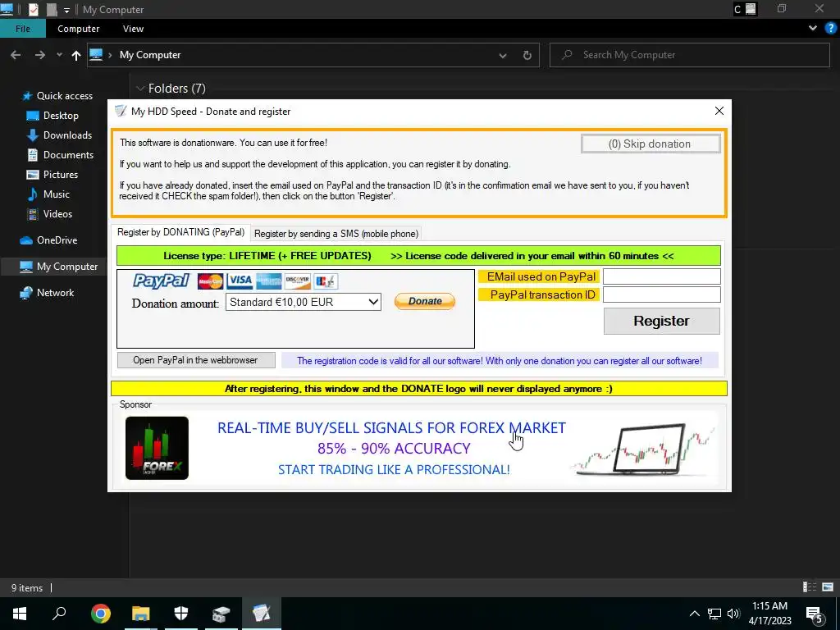
Task: Click the PayPal logo in the donation panel
Action: (x=162, y=281)
